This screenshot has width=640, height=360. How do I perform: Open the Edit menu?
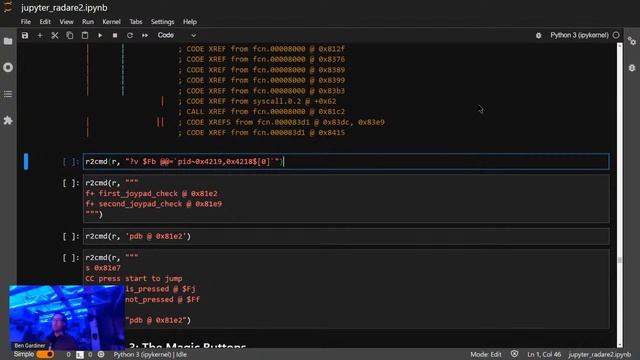click(x=45, y=22)
